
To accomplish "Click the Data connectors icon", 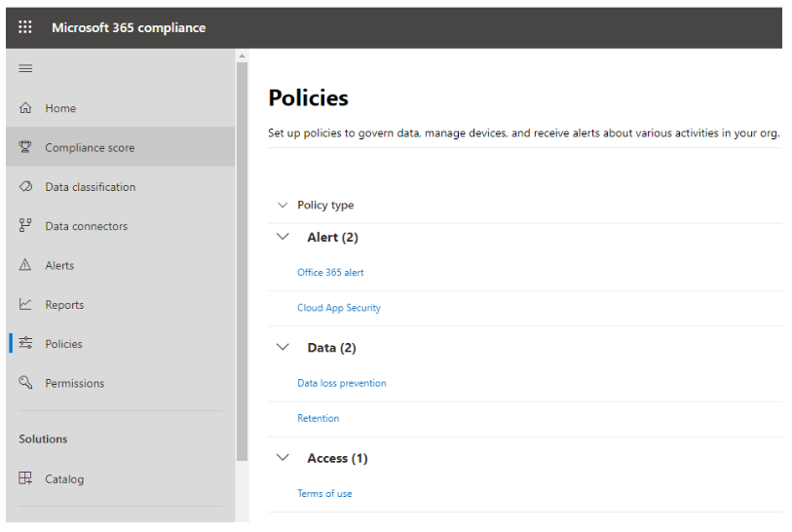I will (25, 225).
